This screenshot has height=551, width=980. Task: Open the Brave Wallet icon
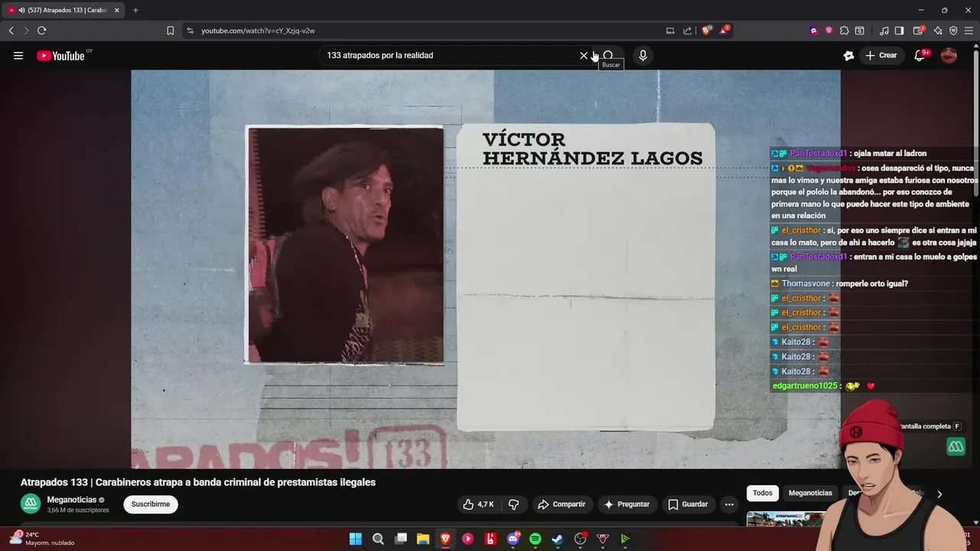[918, 31]
